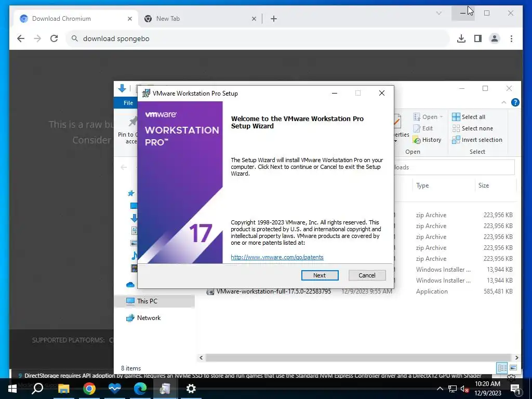Click Select all in Explorer ribbon

(469, 117)
